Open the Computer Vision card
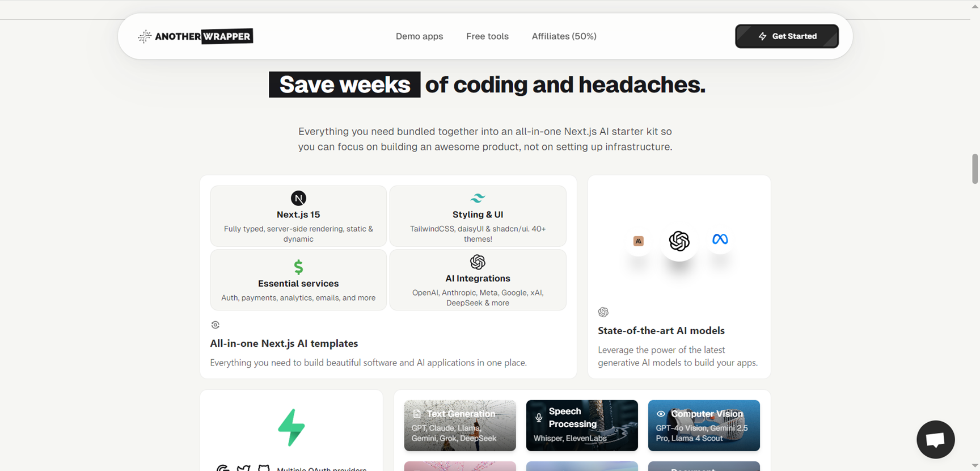The image size is (980, 471). (x=704, y=426)
